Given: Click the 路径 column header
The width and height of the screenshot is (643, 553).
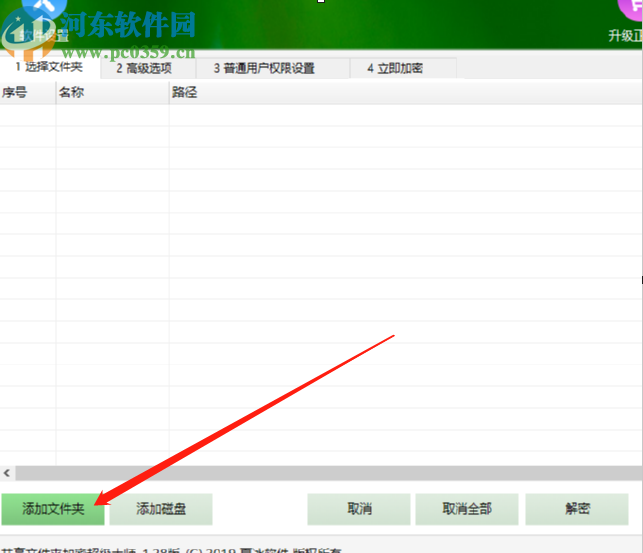Looking at the screenshot, I should 406,93.
